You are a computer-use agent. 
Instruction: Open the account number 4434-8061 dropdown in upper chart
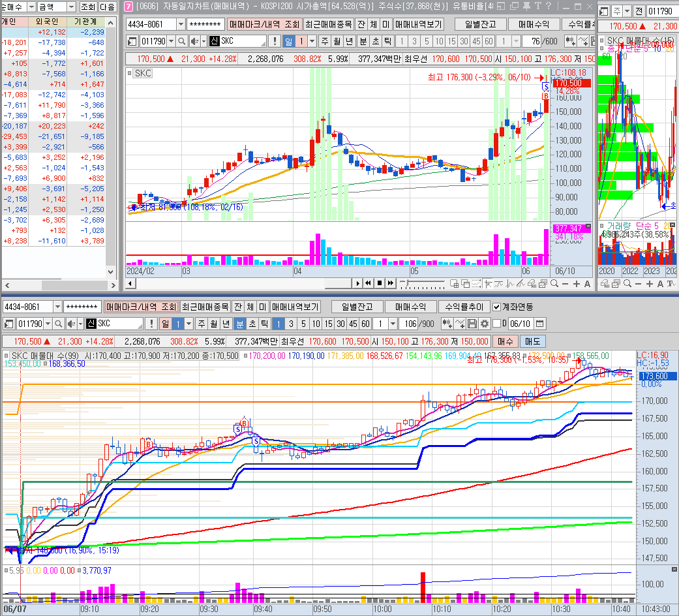(x=181, y=24)
